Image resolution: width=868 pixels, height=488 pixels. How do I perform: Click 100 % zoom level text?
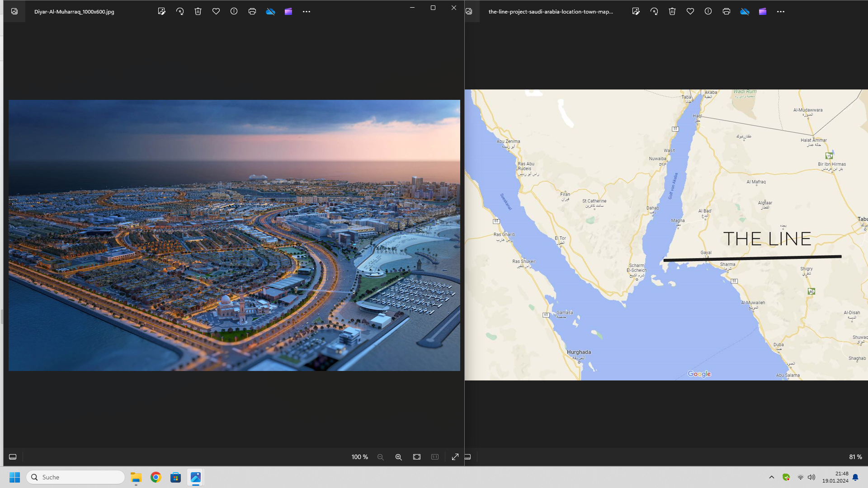point(360,457)
